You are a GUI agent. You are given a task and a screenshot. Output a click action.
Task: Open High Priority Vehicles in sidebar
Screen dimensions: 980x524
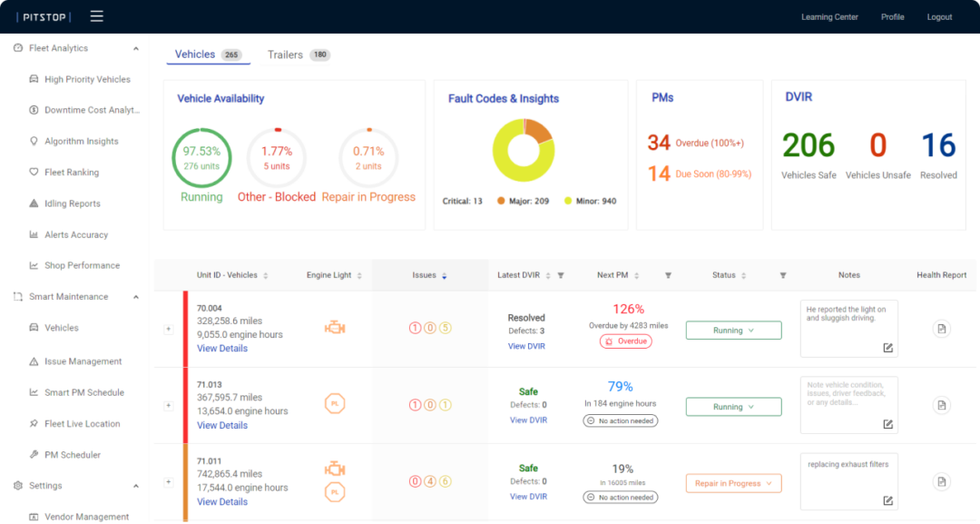pyautogui.click(x=87, y=80)
